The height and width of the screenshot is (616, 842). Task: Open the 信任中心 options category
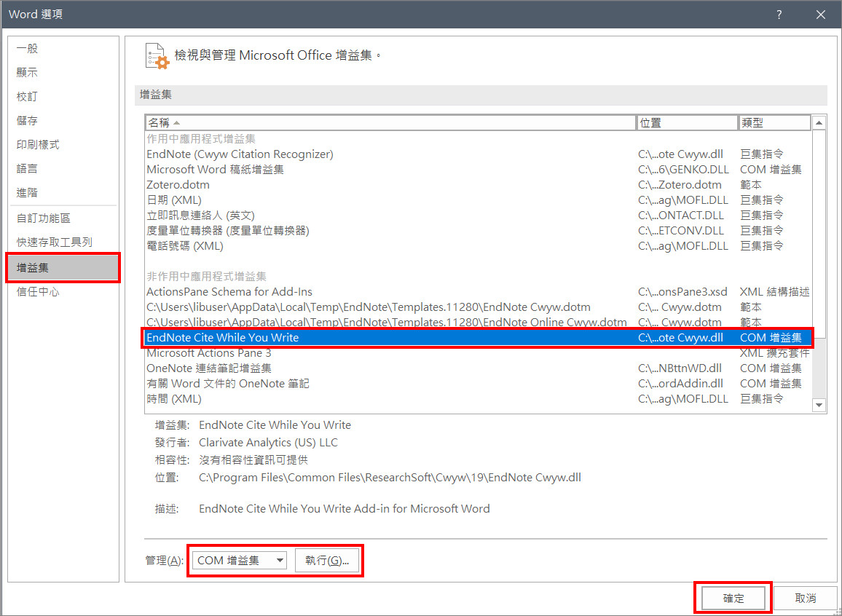(x=63, y=292)
